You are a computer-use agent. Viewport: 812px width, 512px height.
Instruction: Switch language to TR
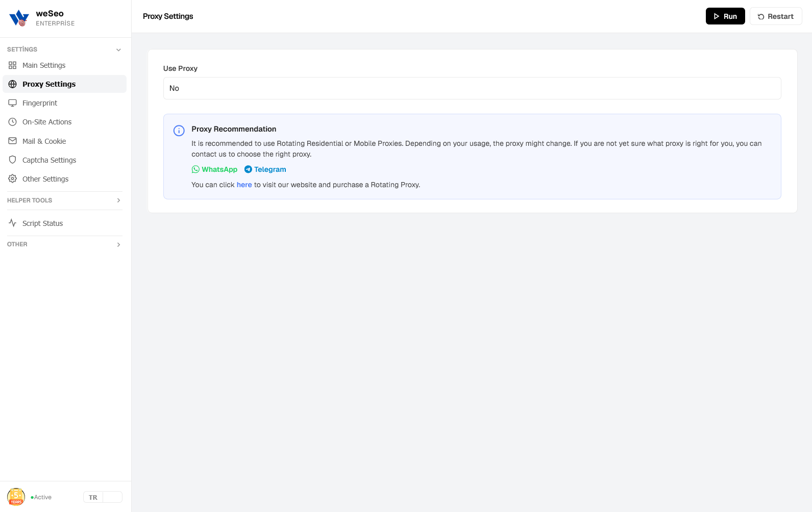tap(93, 497)
